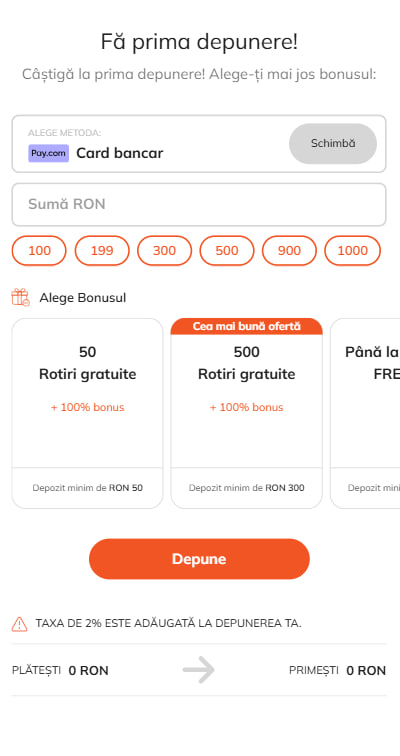Focus the Sumă RON amount field
This screenshot has height=756, width=400.
click(x=199, y=204)
